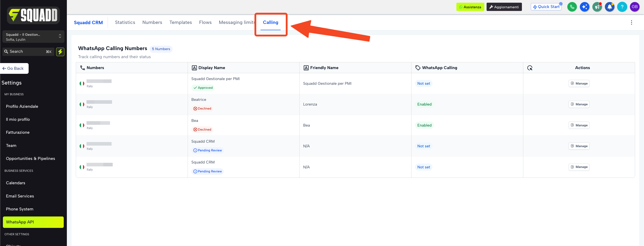Open the blue AI sparkle assistant icon
Screen dimensions: 644x246
[584, 7]
